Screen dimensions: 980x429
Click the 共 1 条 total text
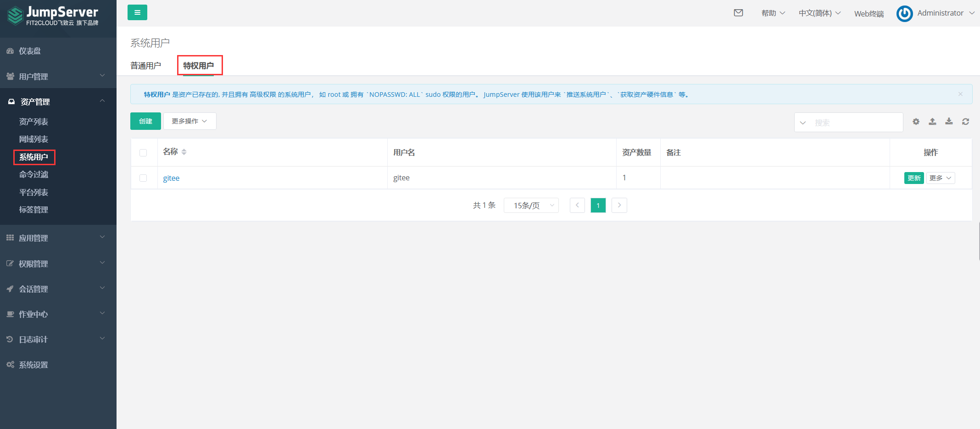[484, 205]
